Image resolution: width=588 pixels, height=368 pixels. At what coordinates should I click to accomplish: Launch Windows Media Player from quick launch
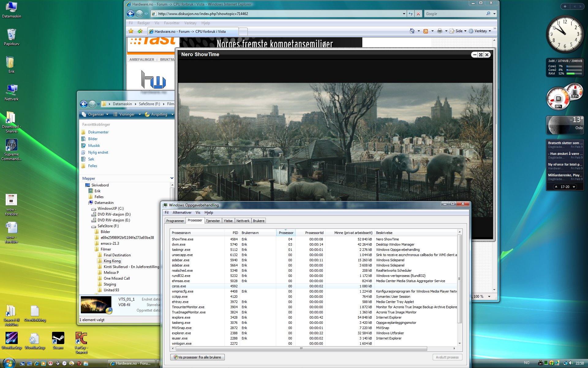43,363
